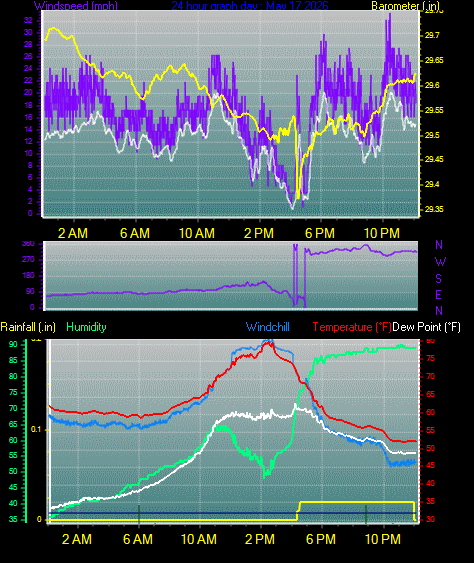Viewport: 474px width, 563px height.
Task: Click '6 AM' under the temperature chart
Action: (138, 539)
